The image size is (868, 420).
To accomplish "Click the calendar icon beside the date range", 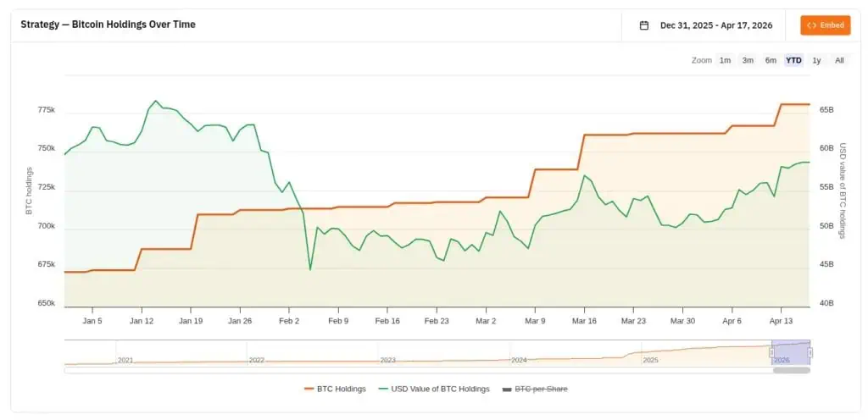I will [x=644, y=25].
